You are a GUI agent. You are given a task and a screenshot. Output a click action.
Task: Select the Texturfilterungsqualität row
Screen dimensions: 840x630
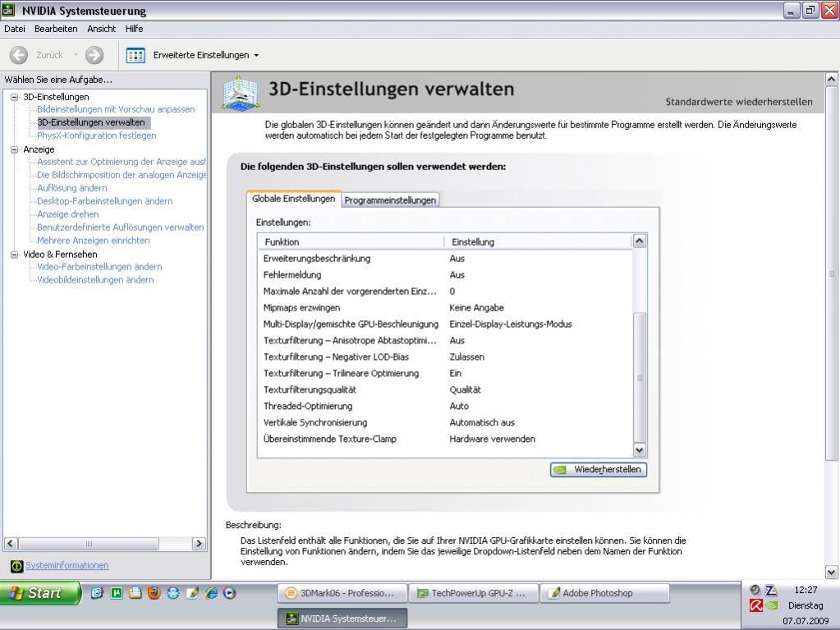tap(445, 389)
